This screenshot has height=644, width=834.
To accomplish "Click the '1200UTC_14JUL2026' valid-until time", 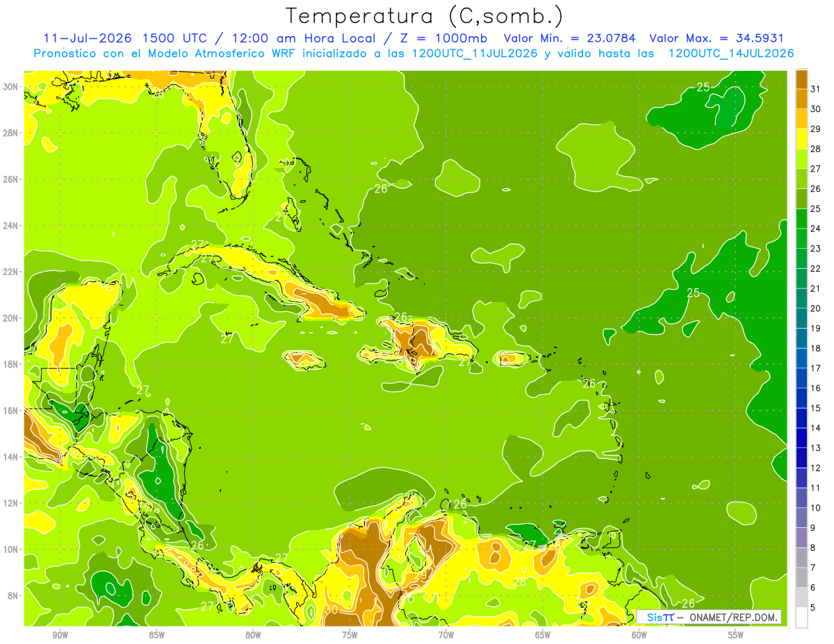I will [731, 53].
